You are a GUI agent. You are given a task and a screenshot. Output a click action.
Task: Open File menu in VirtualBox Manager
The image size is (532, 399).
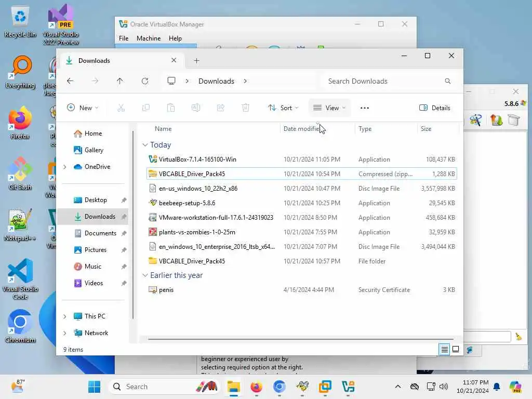point(124,38)
